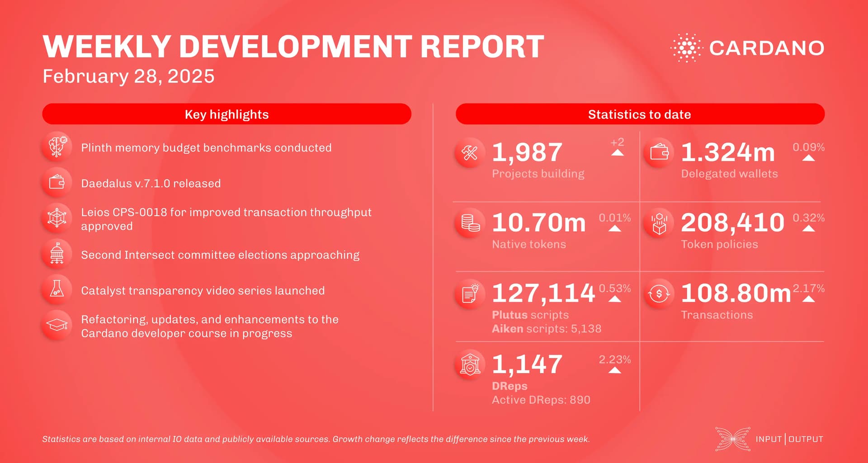Click the script document icon beside Plutus scripts
The image size is (868, 463).
click(470, 294)
